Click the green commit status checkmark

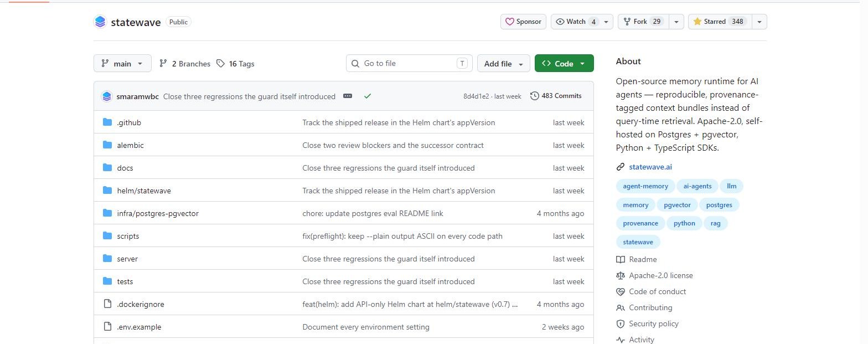point(368,96)
